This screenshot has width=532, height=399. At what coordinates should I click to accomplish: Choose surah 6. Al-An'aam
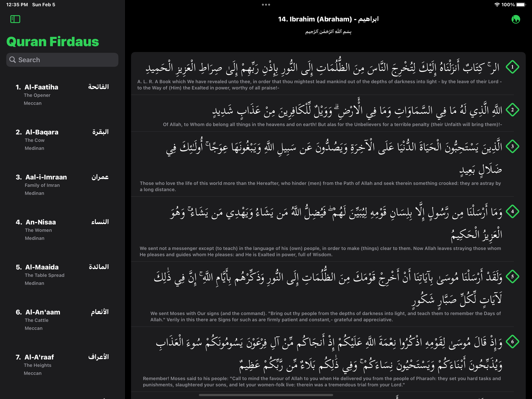62,320
